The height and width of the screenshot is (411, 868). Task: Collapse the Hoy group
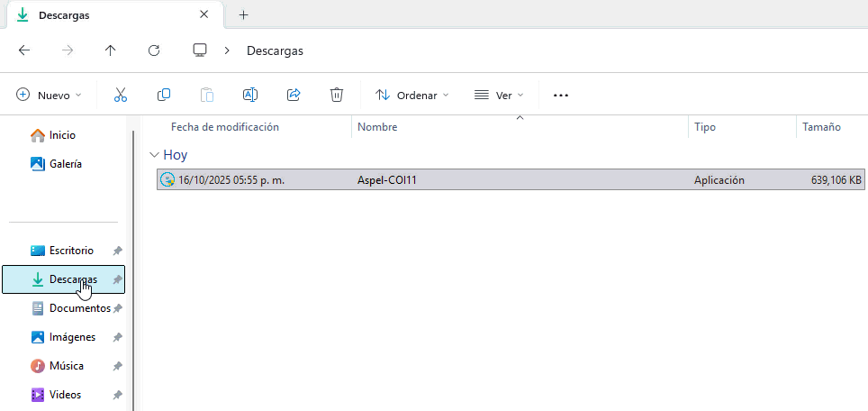coord(155,155)
